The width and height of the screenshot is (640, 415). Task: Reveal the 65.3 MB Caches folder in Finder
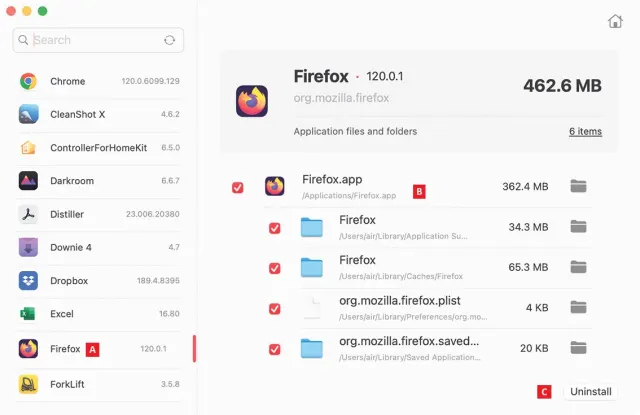tap(578, 267)
